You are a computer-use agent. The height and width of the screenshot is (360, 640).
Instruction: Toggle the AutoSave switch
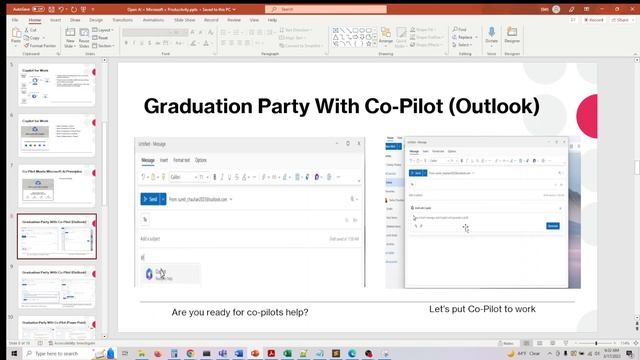tap(38, 9)
